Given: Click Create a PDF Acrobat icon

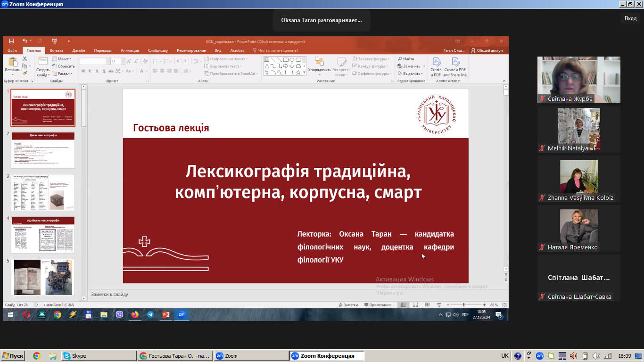Looking at the screenshot, I should coord(436,66).
